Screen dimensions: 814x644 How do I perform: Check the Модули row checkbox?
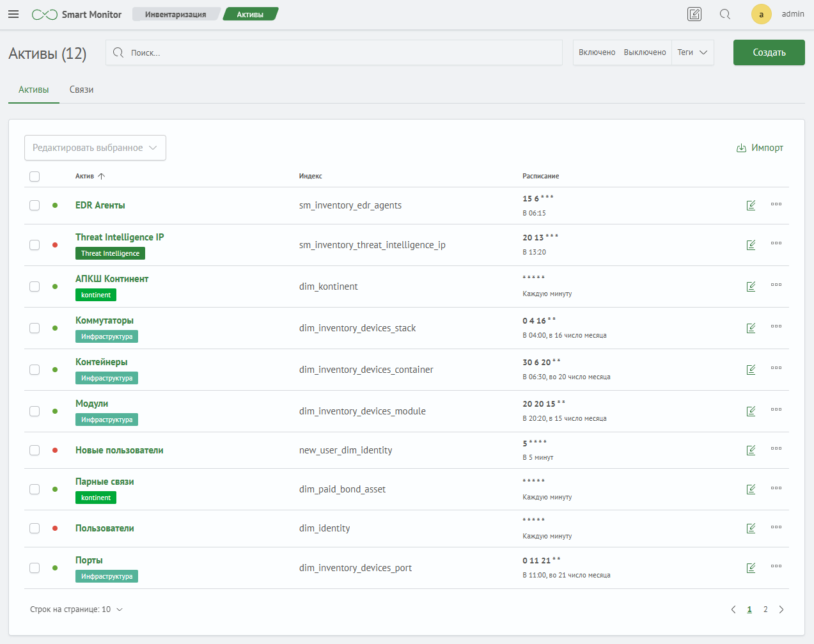(35, 411)
